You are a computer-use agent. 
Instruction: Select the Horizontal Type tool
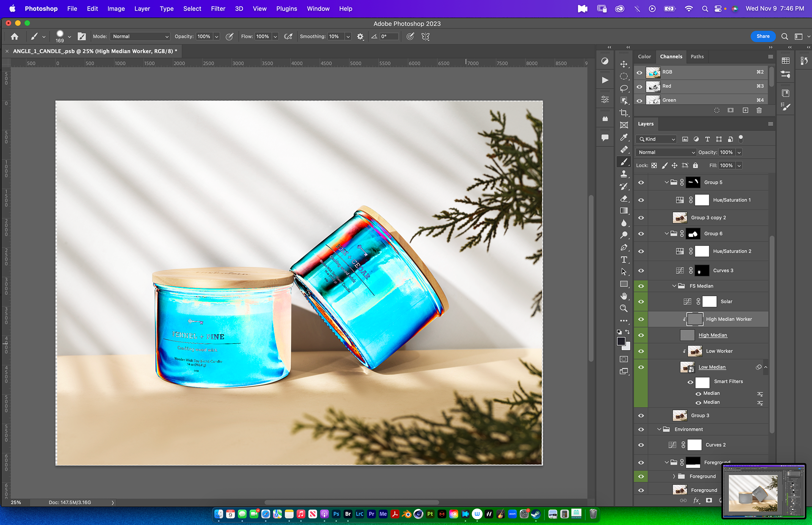click(624, 260)
